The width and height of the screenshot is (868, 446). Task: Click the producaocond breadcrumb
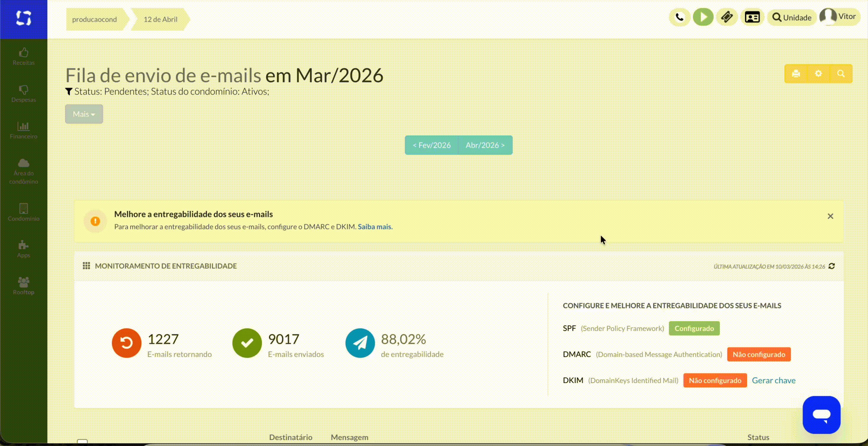pos(95,19)
